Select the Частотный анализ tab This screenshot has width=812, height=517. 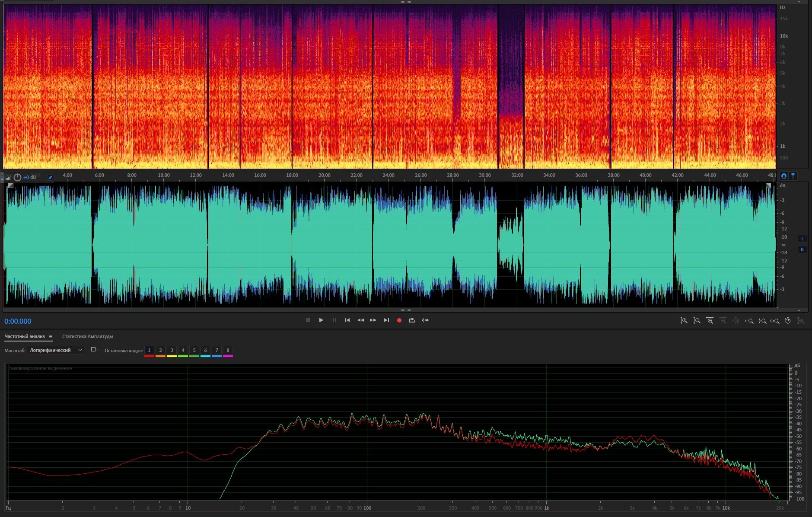[x=25, y=336]
